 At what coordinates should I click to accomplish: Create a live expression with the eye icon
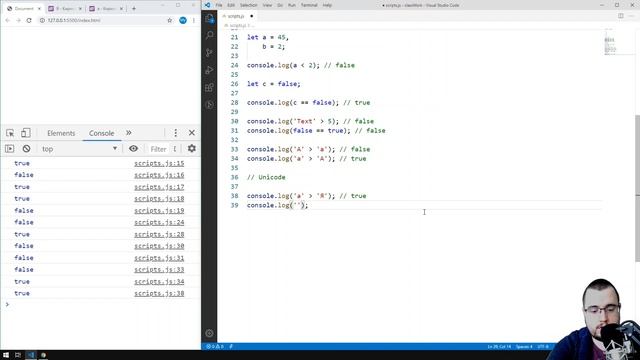(133, 149)
